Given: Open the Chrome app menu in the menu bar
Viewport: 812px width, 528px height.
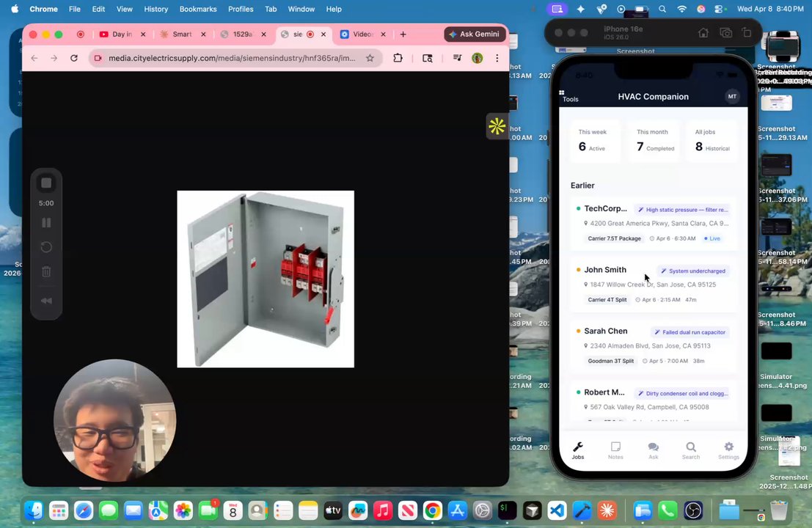Looking at the screenshot, I should (x=43, y=9).
